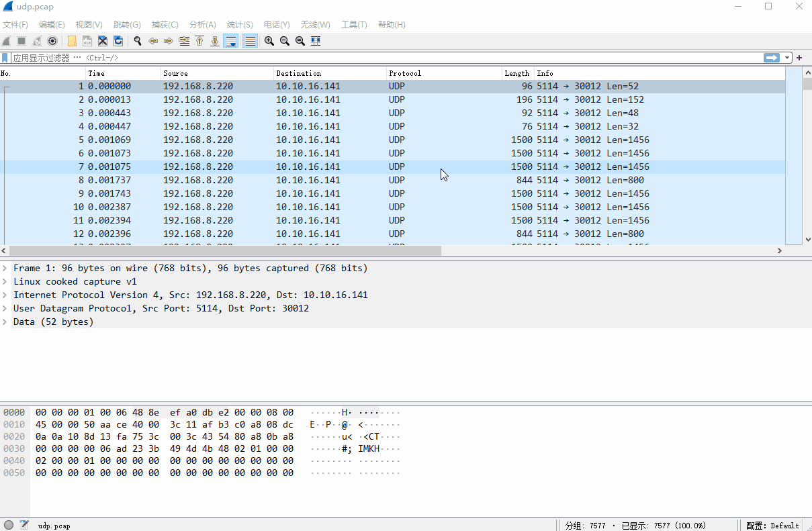Jump to the first packet with the up-arrow icon
The height and width of the screenshot is (531, 812).
pyautogui.click(x=199, y=41)
